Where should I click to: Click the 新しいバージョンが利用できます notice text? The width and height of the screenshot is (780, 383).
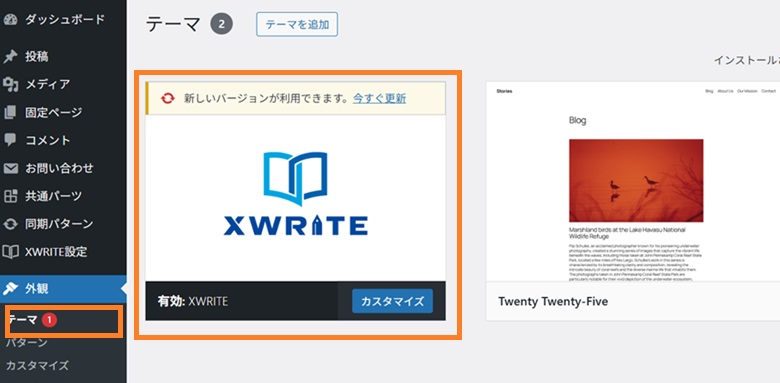266,98
